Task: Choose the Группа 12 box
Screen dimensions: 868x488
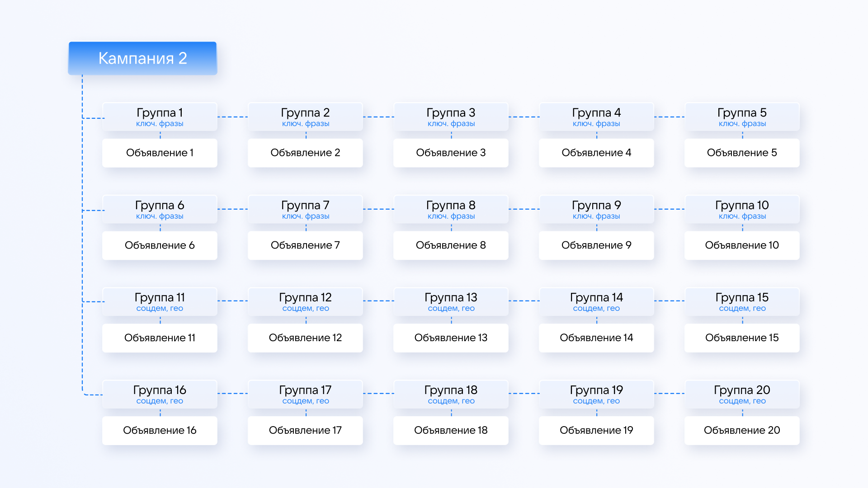Action: click(305, 302)
